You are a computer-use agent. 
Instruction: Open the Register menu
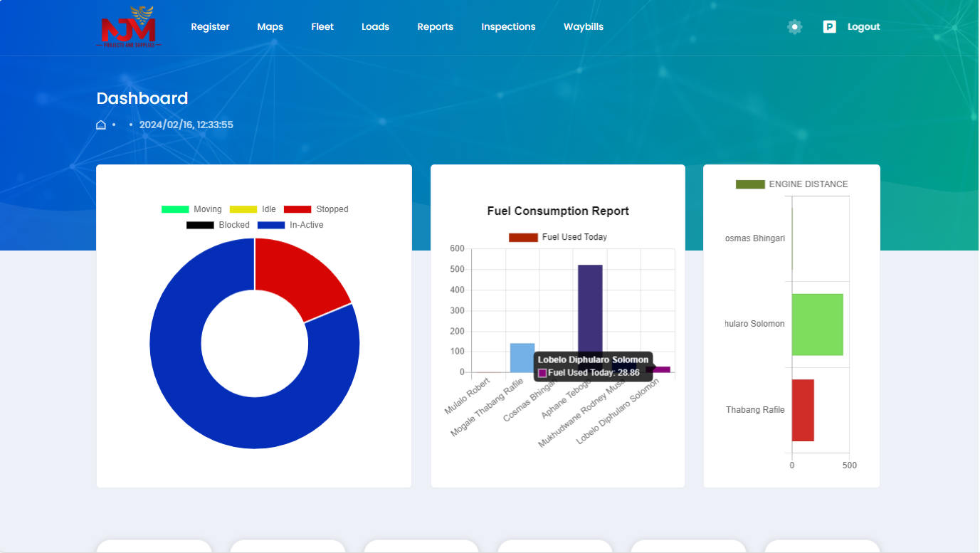click(x=210, y=27)
